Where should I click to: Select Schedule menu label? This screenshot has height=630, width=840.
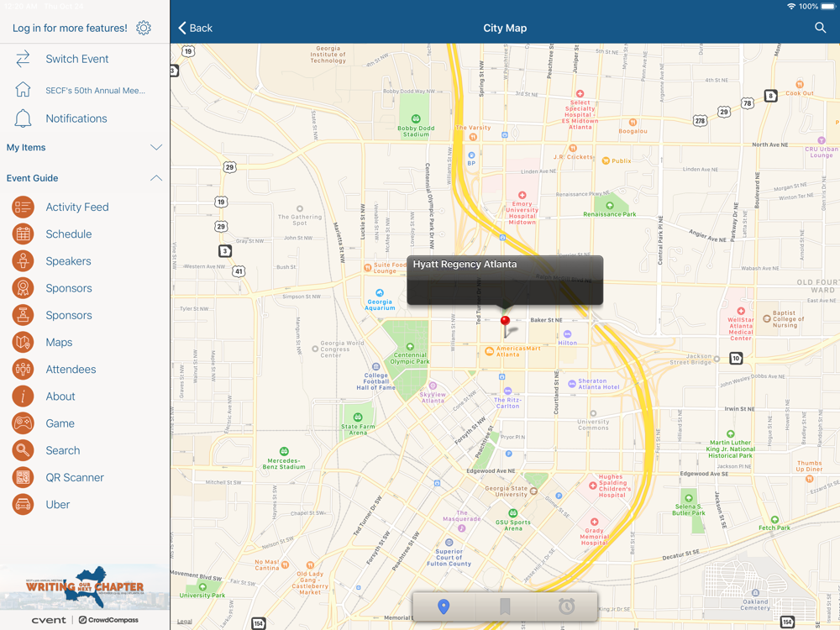coord(69,234)
